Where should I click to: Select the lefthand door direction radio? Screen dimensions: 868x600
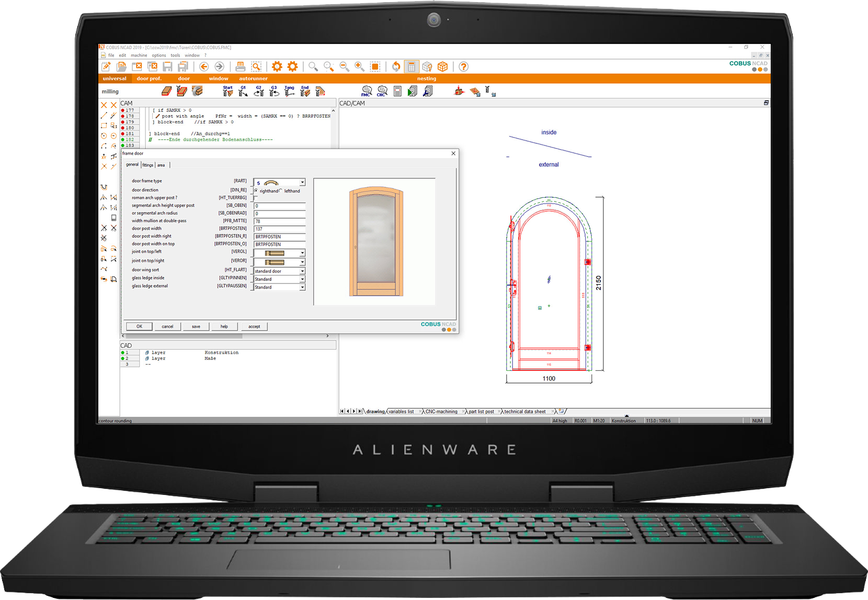coord(280,191)
